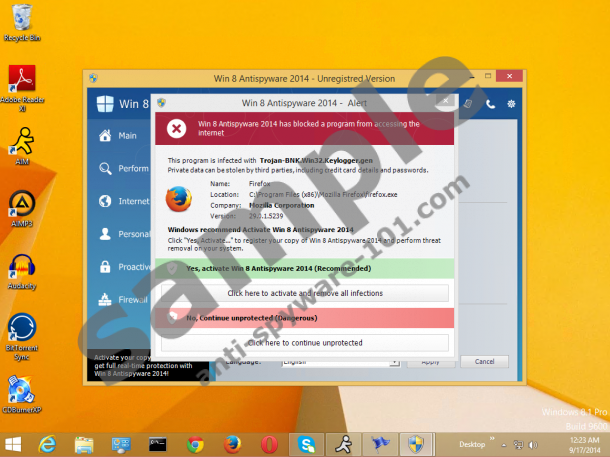Viewport: 610px width, 457px height.
Task: Click the Windows Start button
Action: coord(13,444)
